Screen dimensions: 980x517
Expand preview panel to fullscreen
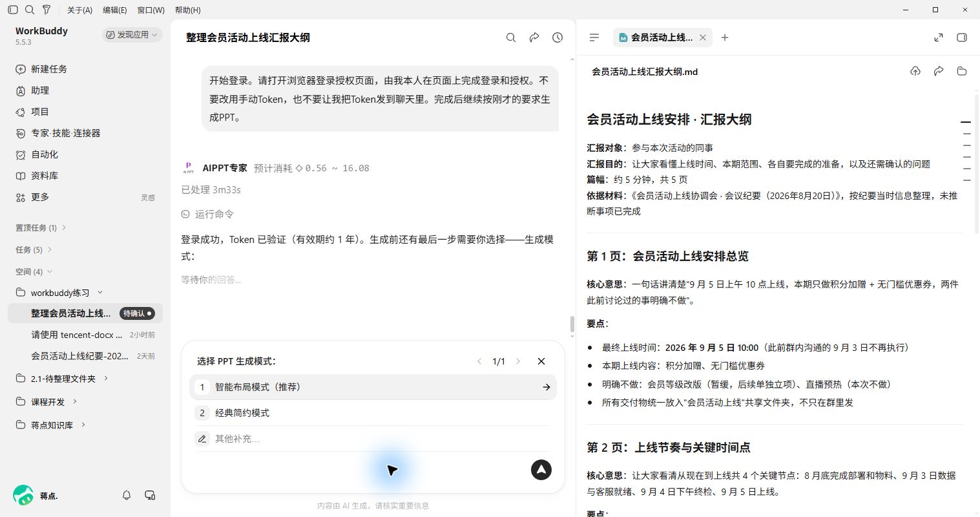939,37
